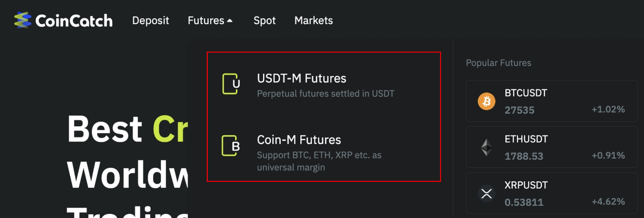Click the Ethereum diamond icon
This screenshot has width=644, height=218.
(x=487, y=148)
